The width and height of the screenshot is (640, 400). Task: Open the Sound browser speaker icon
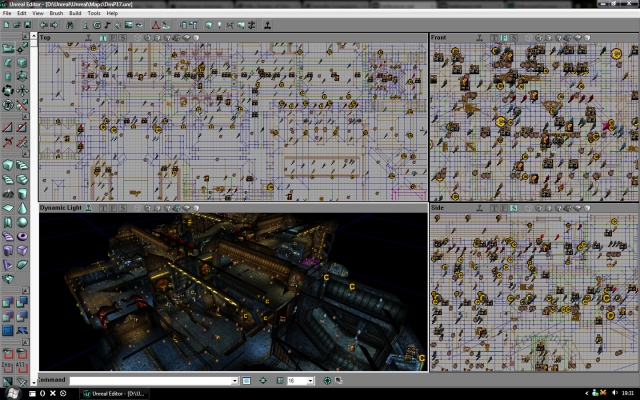[118, 25]
